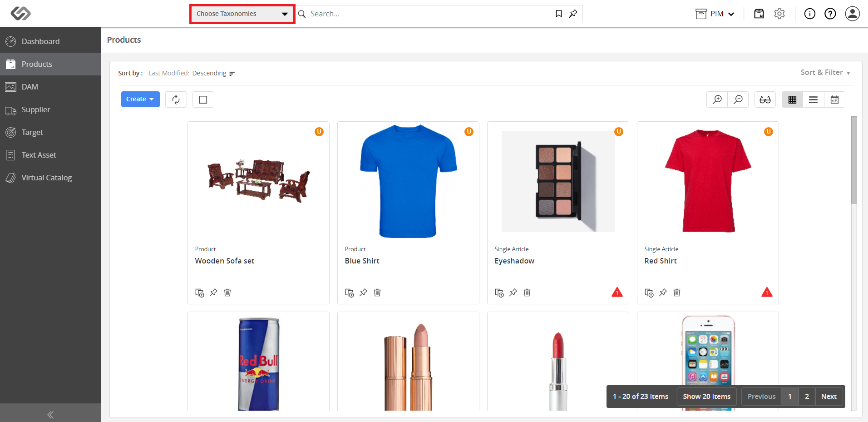Delete the Eyeshadow article
868x422 pixels.
point(527,293)
